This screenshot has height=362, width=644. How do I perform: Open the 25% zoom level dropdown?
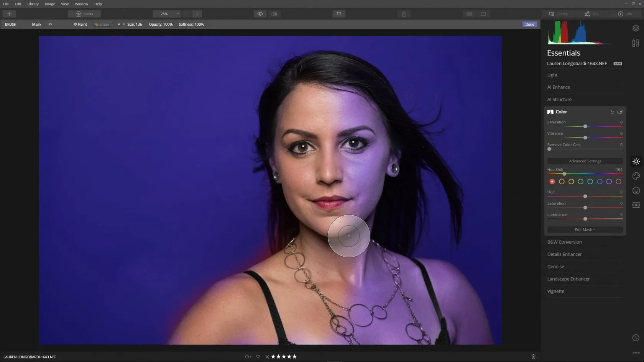click(x=167, y=14)
